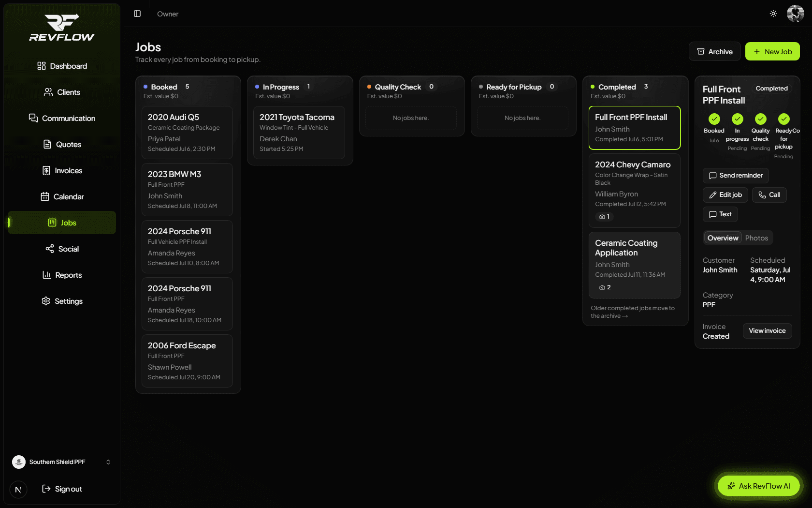Open the 2024 Chevy Camaro completed card
The height and width of the screenshot is (508, 812).
pos(635,191)
